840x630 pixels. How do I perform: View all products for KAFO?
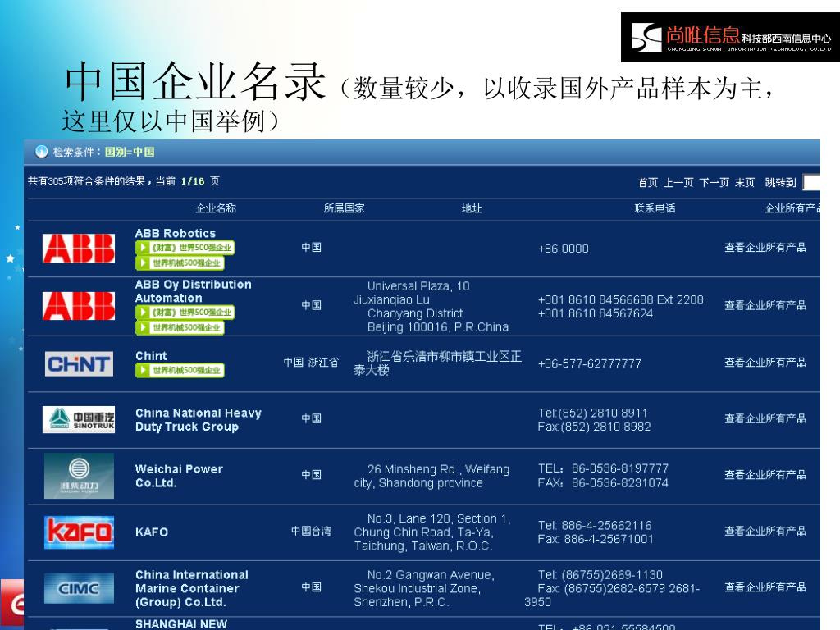(765, 531)
